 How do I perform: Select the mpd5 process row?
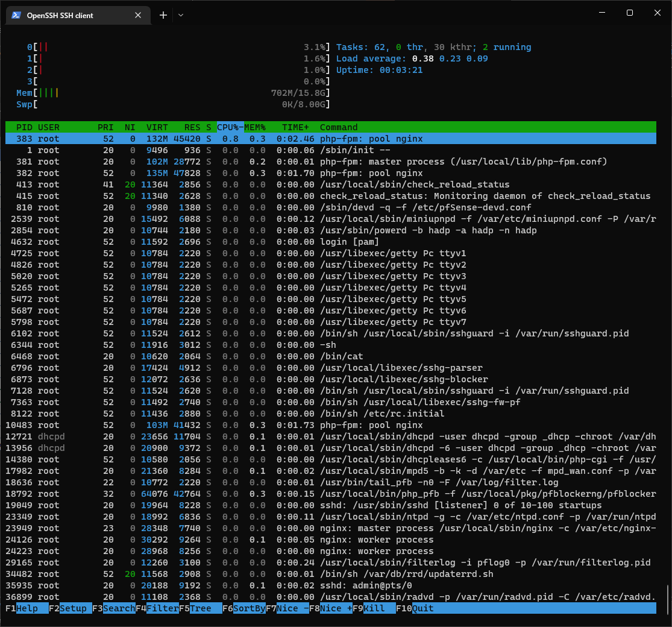click(330, 471)
